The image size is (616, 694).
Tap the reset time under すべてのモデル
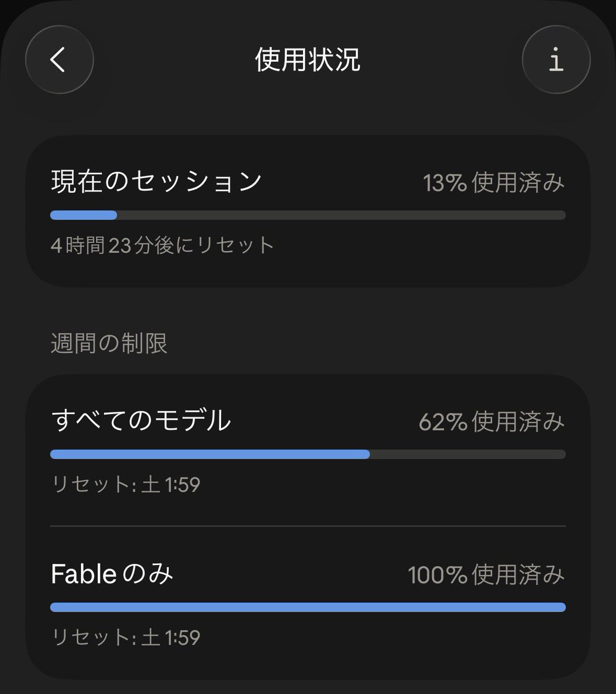coord(126,484)
